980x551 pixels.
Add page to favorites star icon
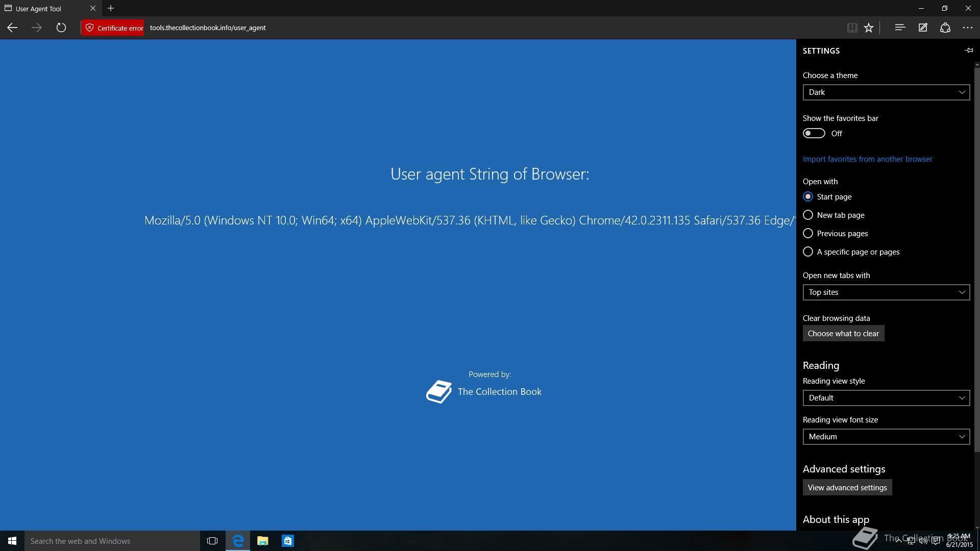click(x=869, y=28)
